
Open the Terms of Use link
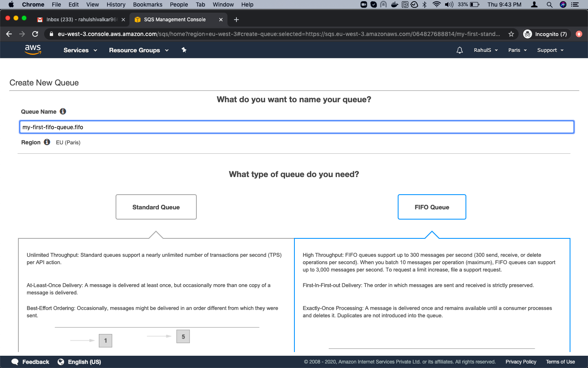coord(560,362)
